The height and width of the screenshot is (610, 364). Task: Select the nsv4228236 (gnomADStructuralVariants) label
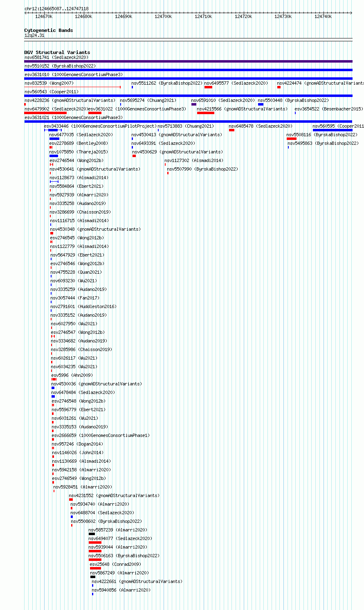click(x=70, y=100)
